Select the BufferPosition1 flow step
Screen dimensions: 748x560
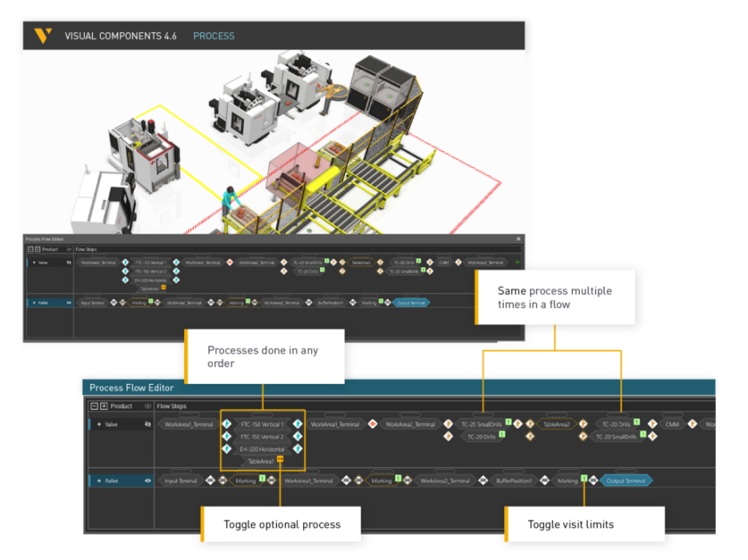[x=511, y=481]
